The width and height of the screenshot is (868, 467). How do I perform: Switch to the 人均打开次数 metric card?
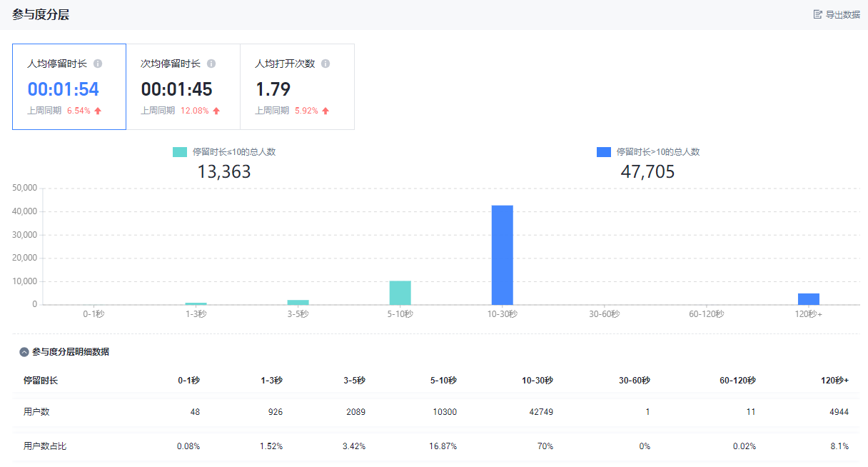pos(297,87)
